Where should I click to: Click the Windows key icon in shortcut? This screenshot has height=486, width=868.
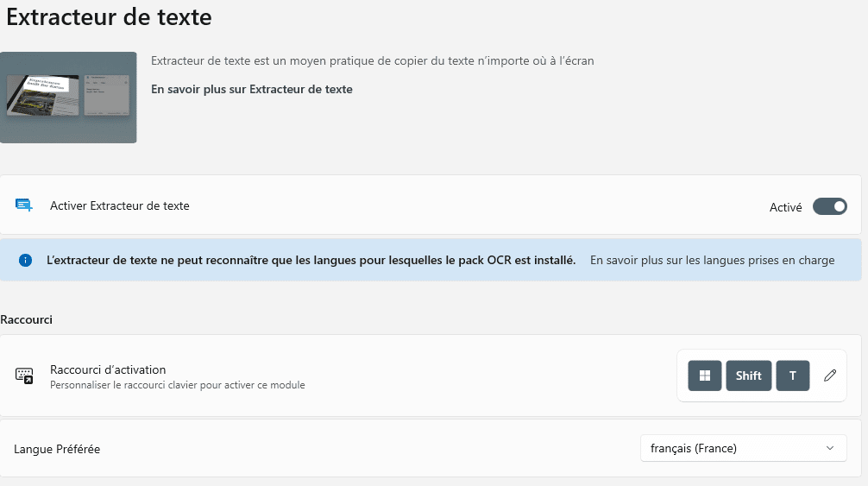[x=705, y=376]
